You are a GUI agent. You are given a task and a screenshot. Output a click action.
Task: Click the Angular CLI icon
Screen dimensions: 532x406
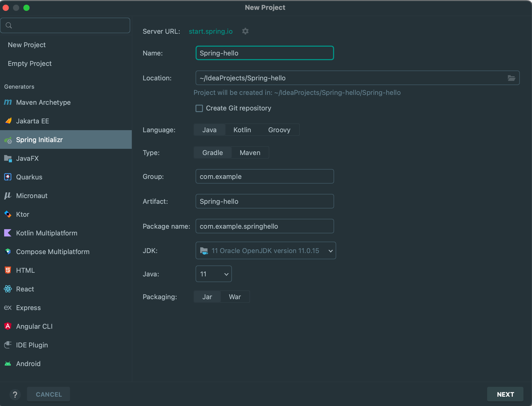click(8, 326)
